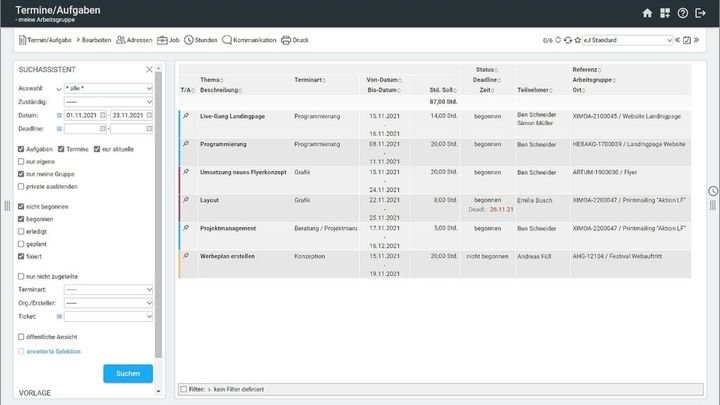Click the logout icon in header

point(700,13)
